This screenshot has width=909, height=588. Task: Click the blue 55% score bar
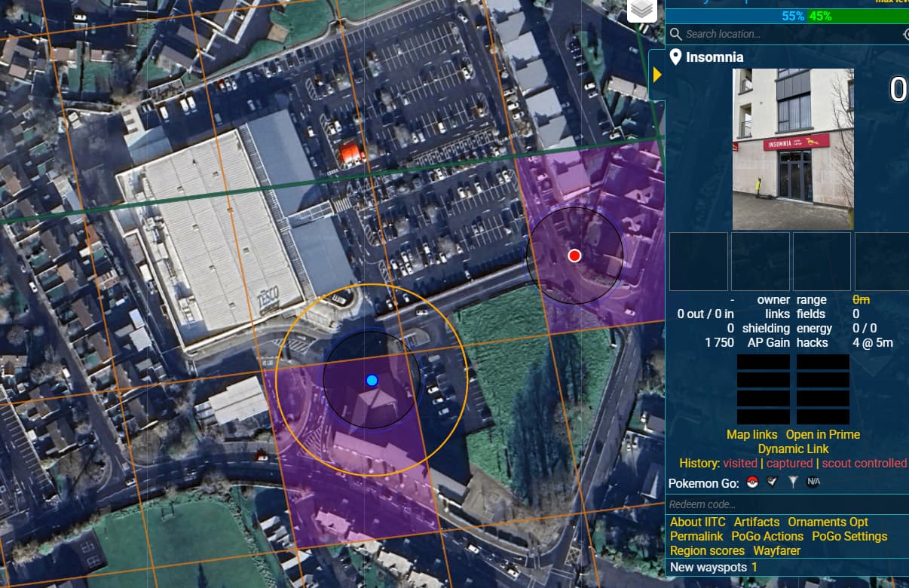coord(736,16)
